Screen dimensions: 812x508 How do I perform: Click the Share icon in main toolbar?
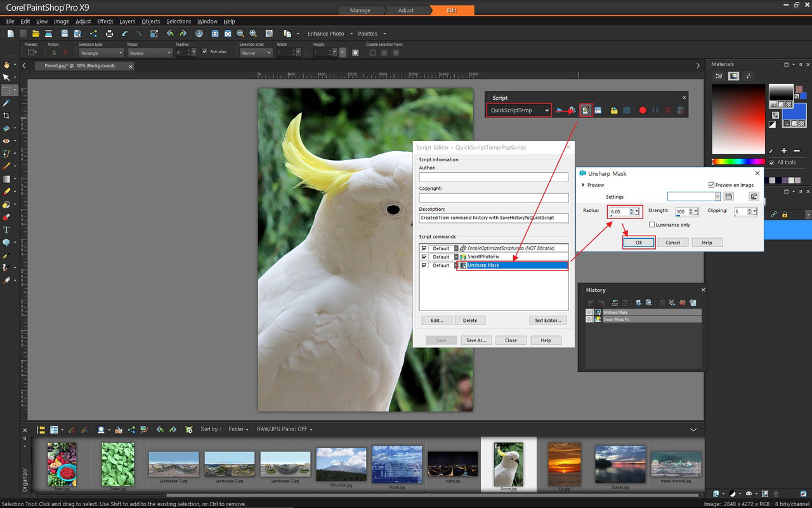pyautogui.click(x=93, y=34)
